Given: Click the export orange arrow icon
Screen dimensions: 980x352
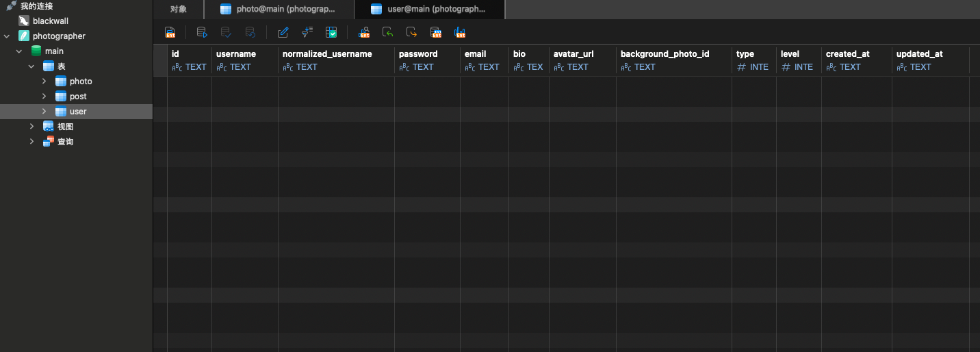Looking at the screenshot, I should click(411, 32).
